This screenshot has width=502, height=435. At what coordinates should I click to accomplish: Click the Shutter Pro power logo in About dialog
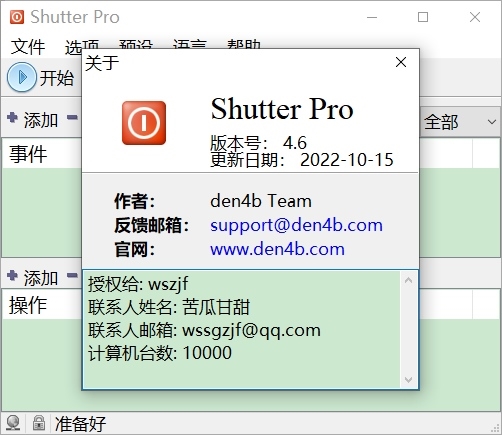pyautogui.click(x=144, y=123)
